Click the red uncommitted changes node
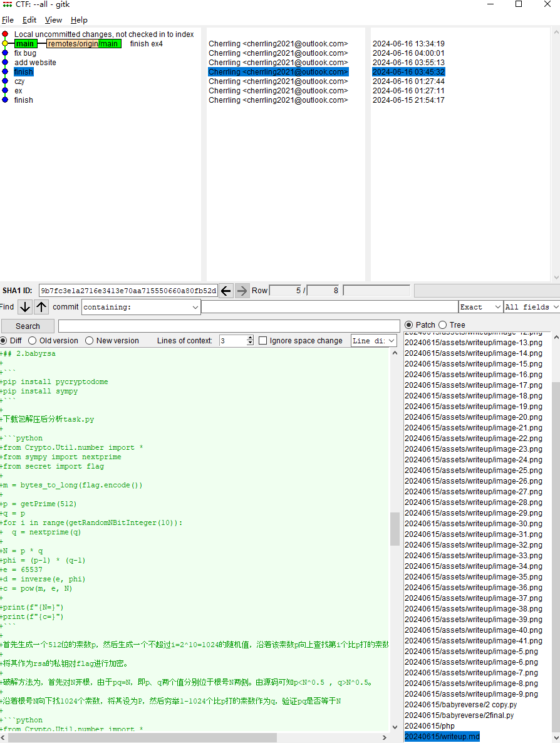This screenshot has width=560, height=743. [x=5, y=34]
